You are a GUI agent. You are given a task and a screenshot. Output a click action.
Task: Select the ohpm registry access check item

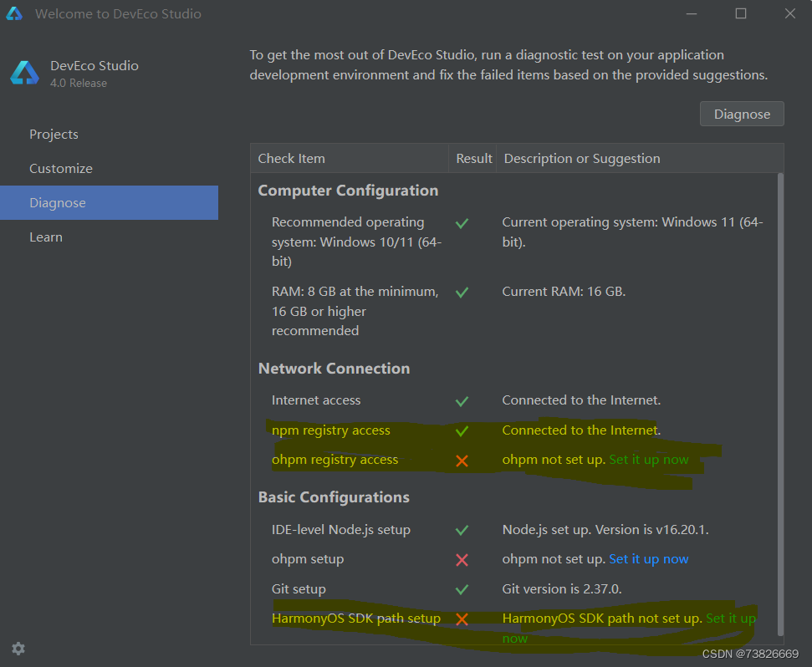point(335,460)
